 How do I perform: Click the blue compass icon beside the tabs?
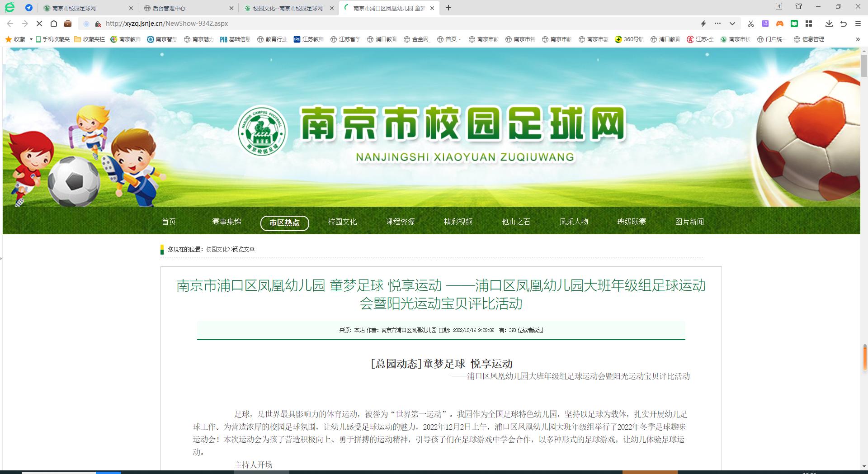pyautogui.click(x=29, y=8)
